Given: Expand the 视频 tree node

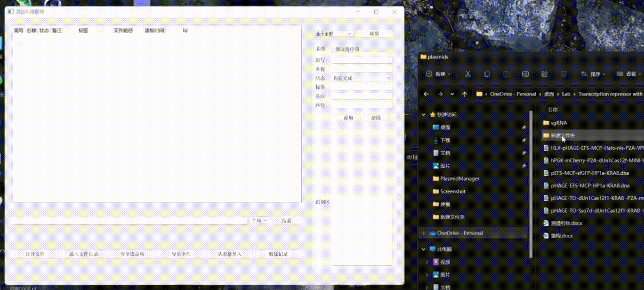Looking at the screenshot, I should [427, 262].
